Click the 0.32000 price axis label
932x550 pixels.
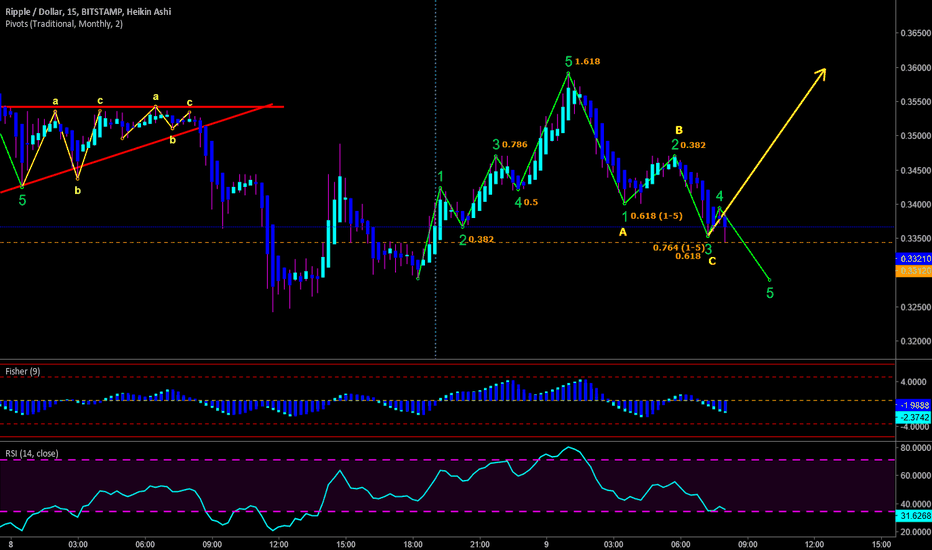[915, 341]
